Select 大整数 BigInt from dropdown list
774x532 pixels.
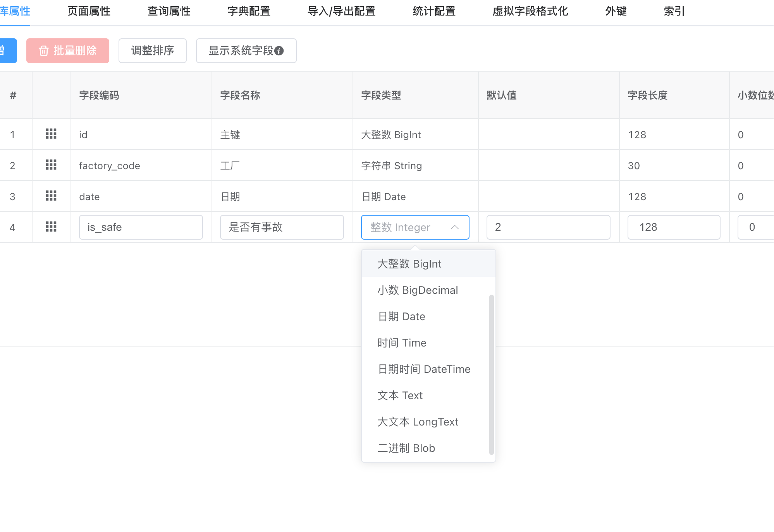click(x=409, y=264)
